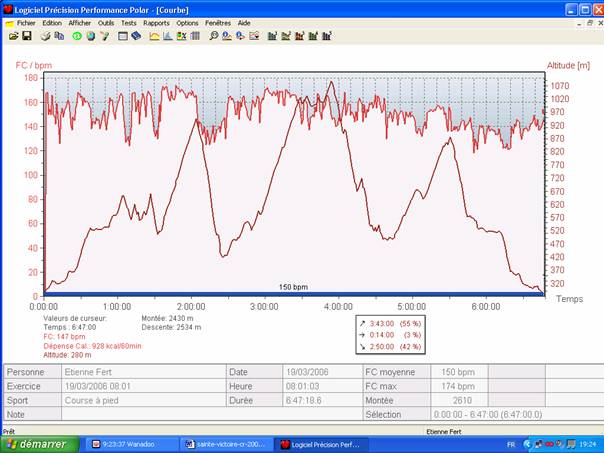The width and height of the screenshot is (604, 453).
Task: Click the last green bar chart icon
Action: [x=326, y=36]
